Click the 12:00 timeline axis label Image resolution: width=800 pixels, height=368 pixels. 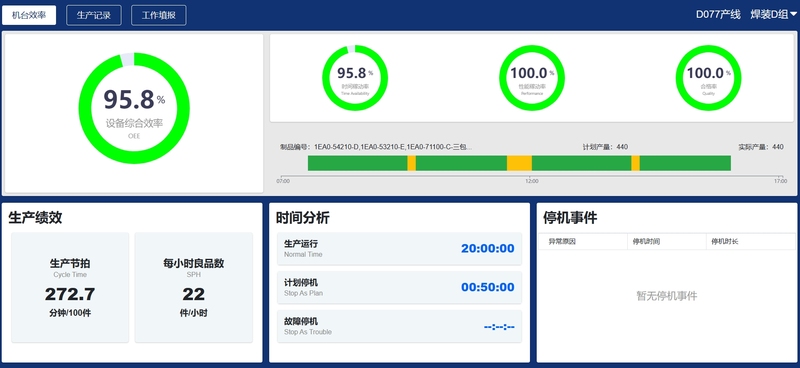532,181
